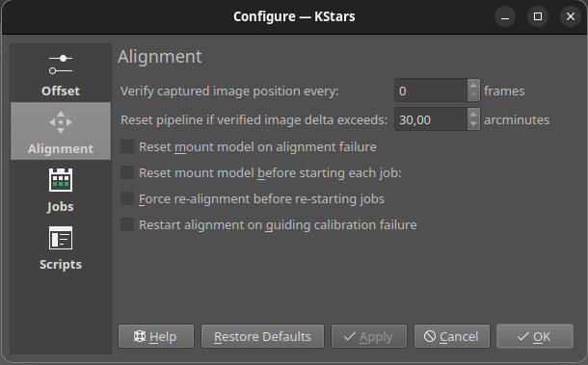Click the Apply button
The height and width of the screenshot is (365, 588).
coord(368,336)
